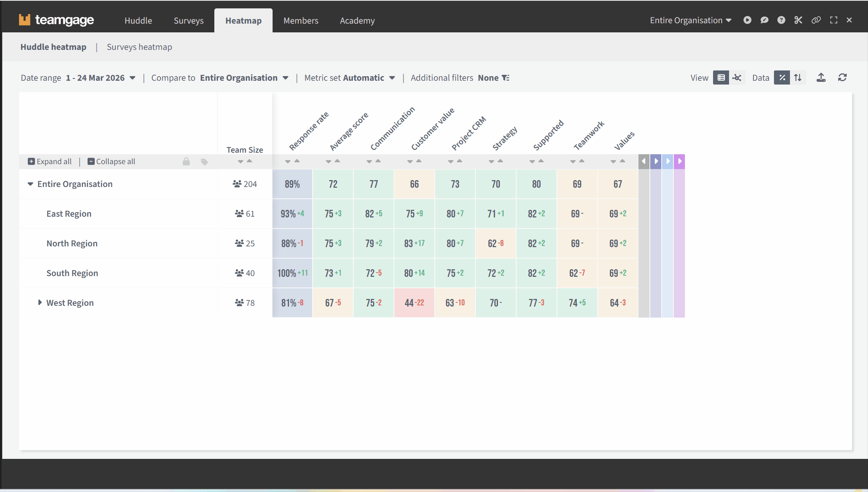Copy link using chain icon
This screenshot has height=492, width=868.
(x=816, y=20)
